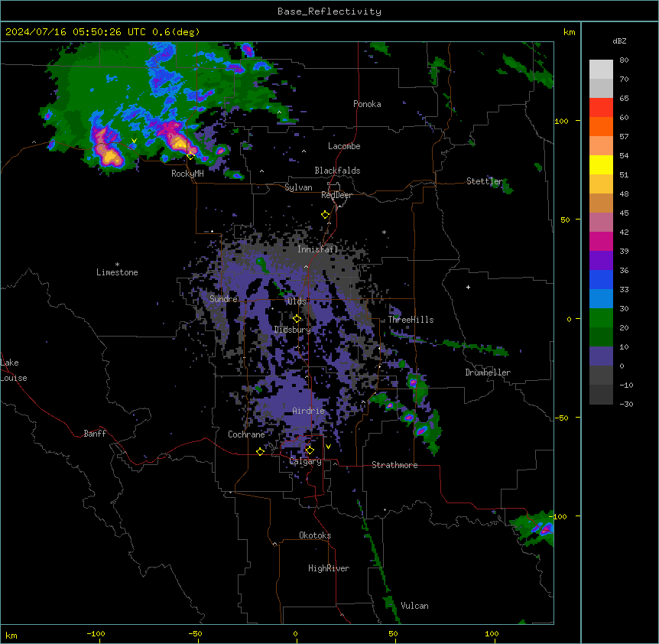Click the RockyMH label

pyautogui.click(x=187, y=174)
